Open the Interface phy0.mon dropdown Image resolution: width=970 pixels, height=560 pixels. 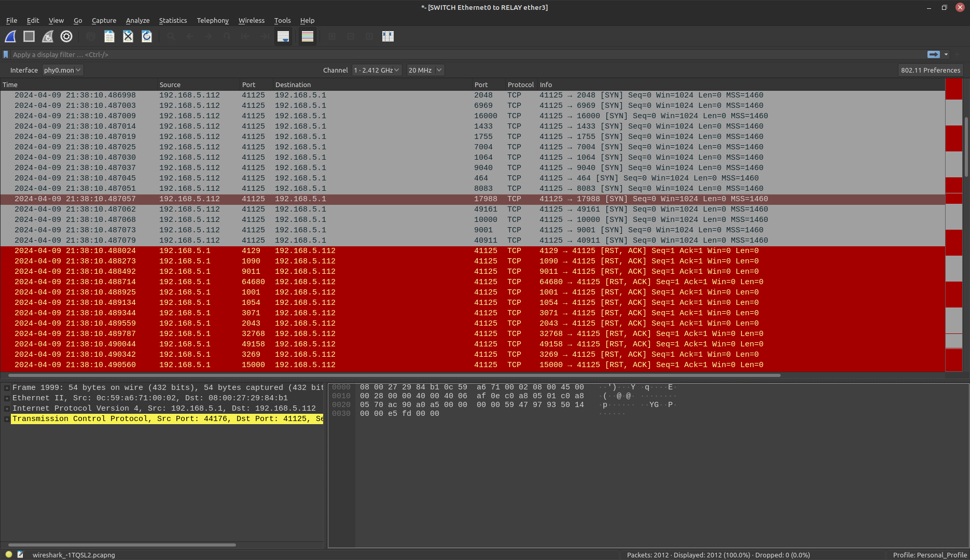click(x=62, y=70)
